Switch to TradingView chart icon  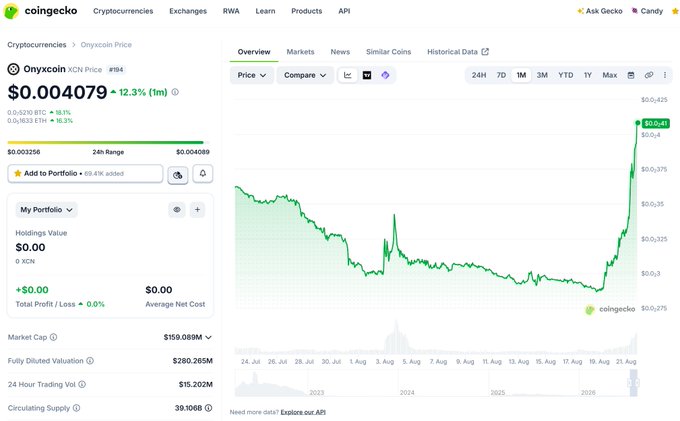coord(367,75)
